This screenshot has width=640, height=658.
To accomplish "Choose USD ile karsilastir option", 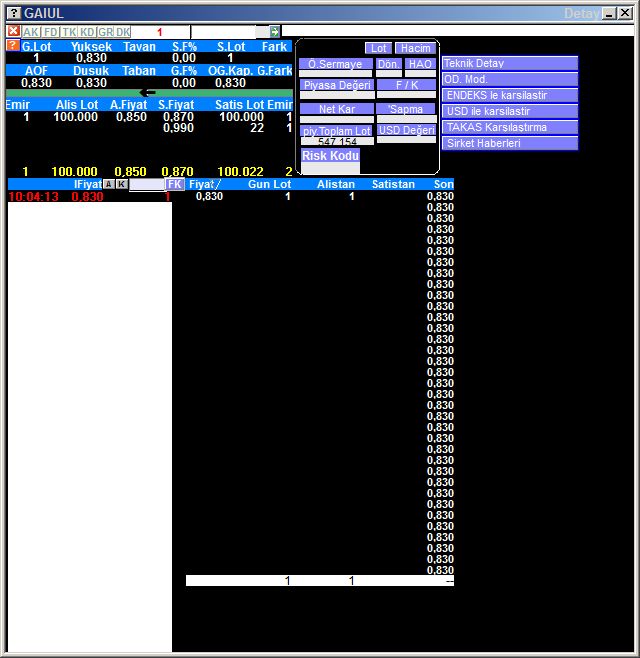I will [x=510, y=111].
